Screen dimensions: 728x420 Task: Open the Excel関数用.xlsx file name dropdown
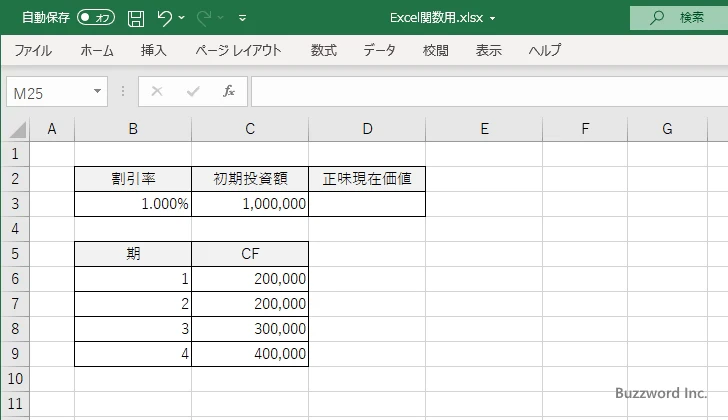(x=493, y=19)
